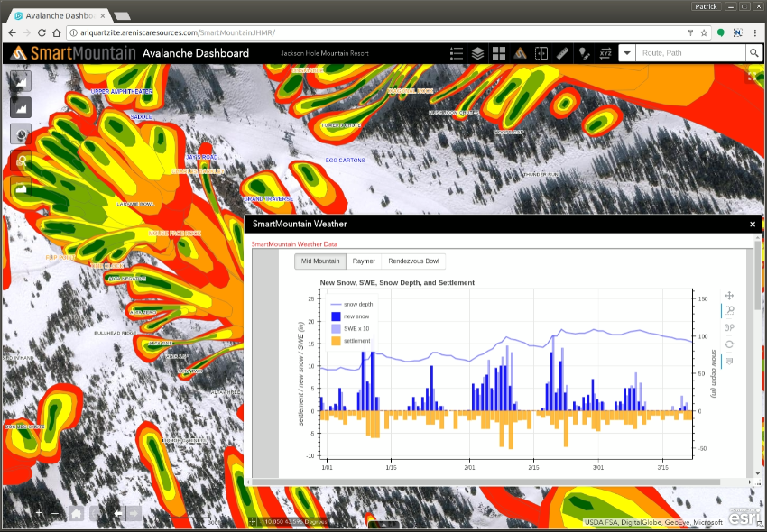
Task: Go to previous map extent arrow
Action: (118, 513)
